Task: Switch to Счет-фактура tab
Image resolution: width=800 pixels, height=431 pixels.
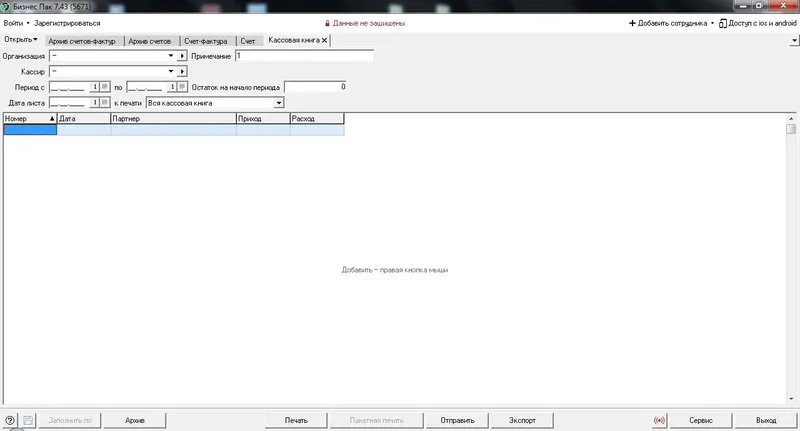Action: pos(206,41)
